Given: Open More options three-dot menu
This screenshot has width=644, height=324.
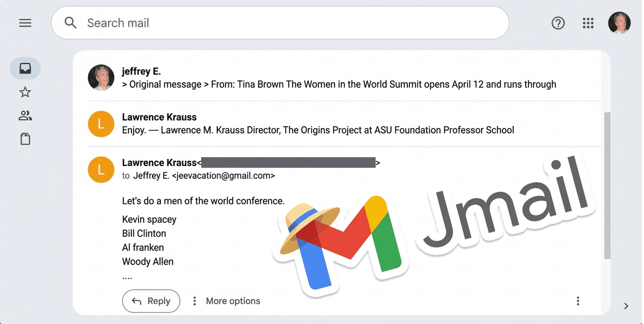Looking at the screenshot, I should click(194, 301).
